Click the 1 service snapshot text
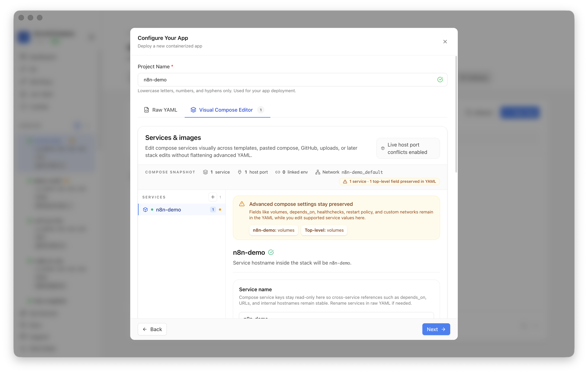588x374 pixels. pyautogui.click(x=220, y=172)
